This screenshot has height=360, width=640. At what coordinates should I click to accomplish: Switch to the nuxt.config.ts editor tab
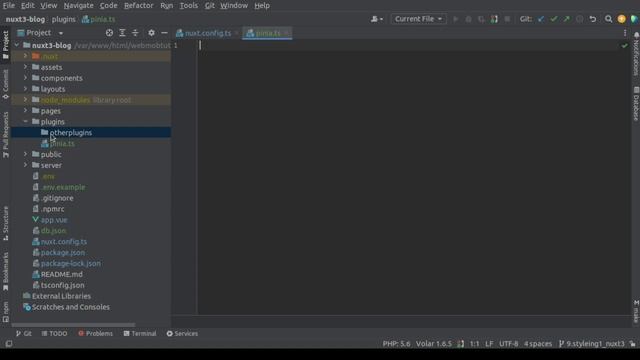tap(207, 33)
